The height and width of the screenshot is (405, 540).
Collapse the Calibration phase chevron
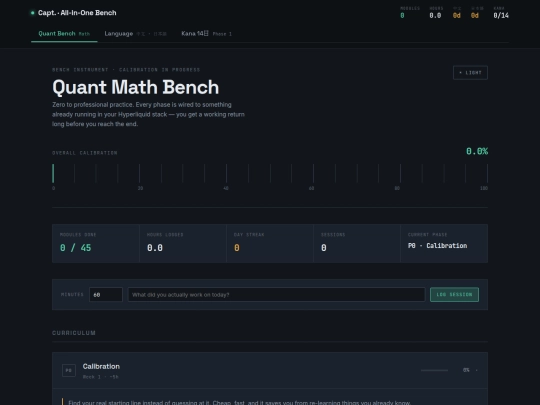pyautogui.click(x=477, y=370)
